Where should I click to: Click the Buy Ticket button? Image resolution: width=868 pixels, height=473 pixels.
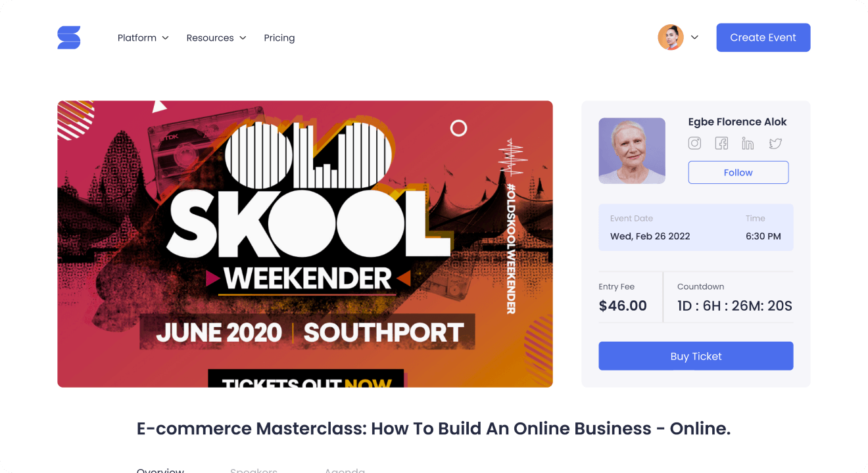[696, 356]
